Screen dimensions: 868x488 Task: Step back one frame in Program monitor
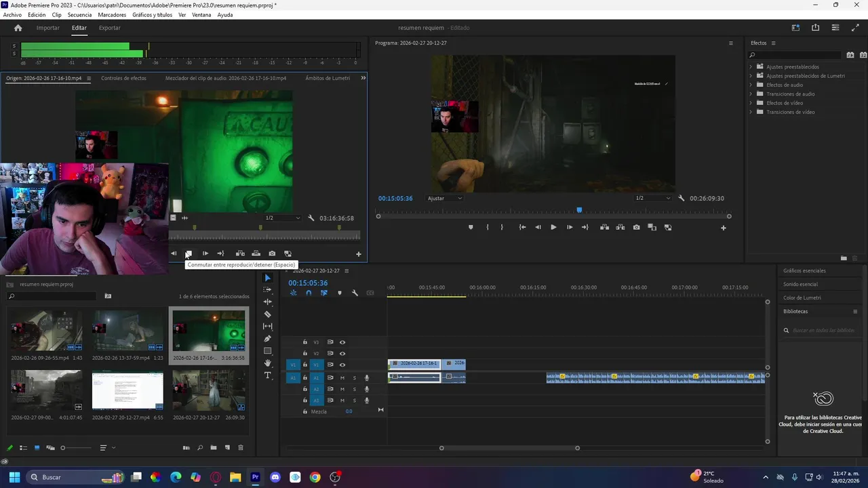(538, 227)
